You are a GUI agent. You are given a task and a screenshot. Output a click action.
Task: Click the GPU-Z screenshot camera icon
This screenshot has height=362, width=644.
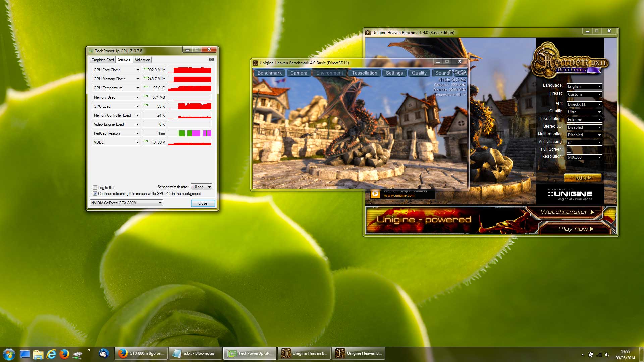click(211, 59)
